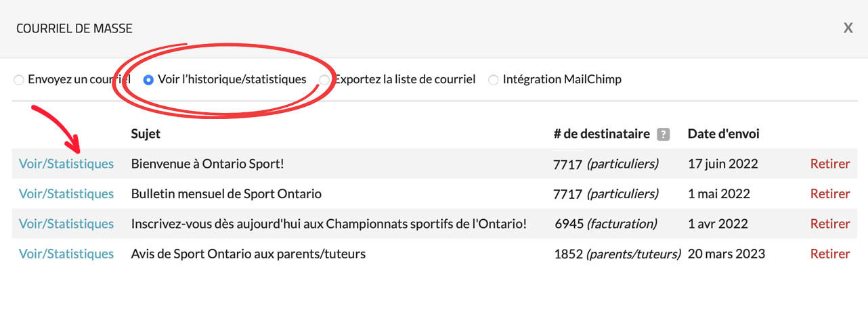Viewport: 868px width, 324px height.
Task: Remove the Bulletin mensuel de Sport Ontario email
Action: pos(829,194)
